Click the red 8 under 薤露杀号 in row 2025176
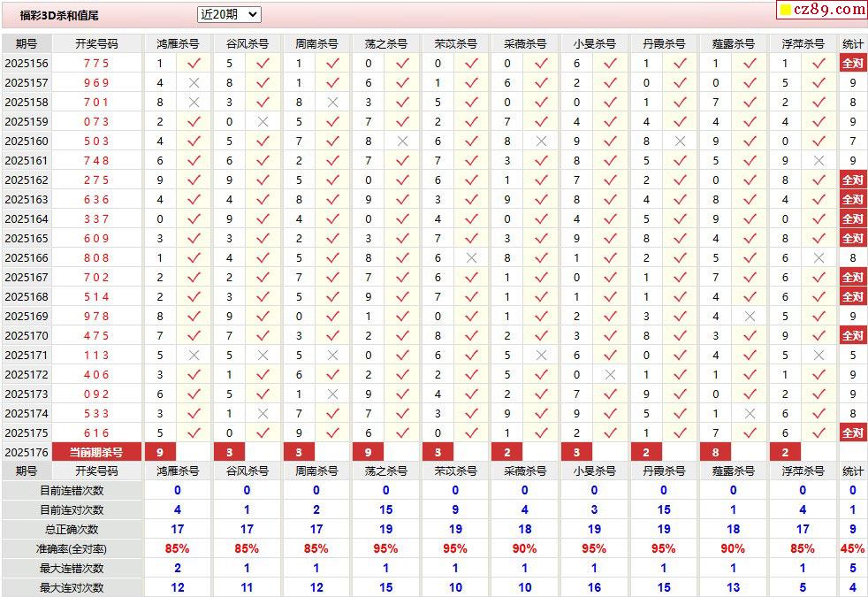 click(x=716, y=453)
